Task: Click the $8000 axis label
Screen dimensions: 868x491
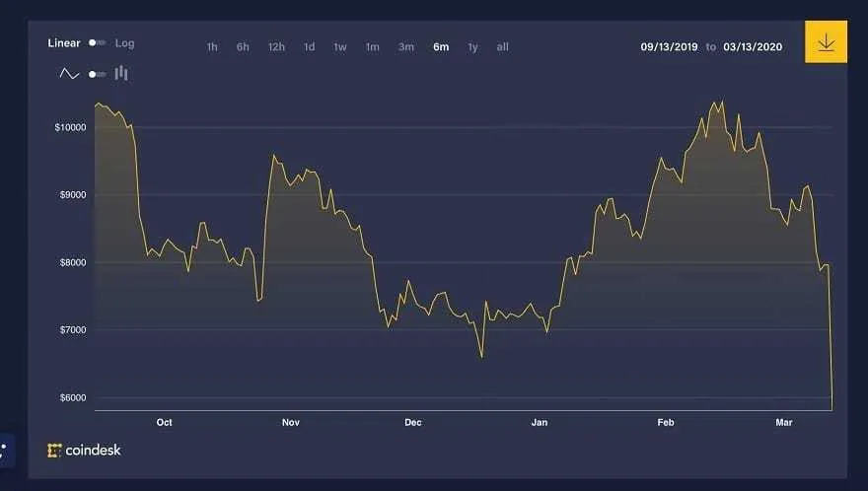Action: (x=73, y=262)
